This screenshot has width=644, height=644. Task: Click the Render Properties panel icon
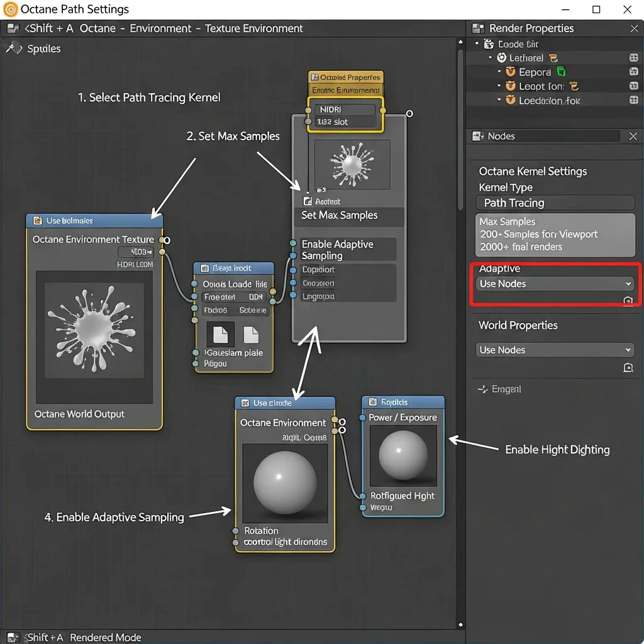point(478,28)
